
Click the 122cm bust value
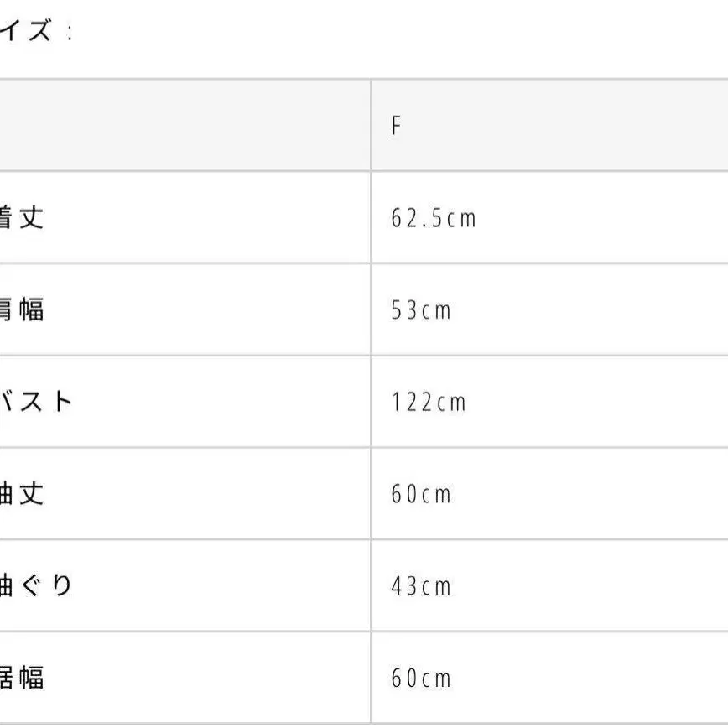click(x=428, y=403)
